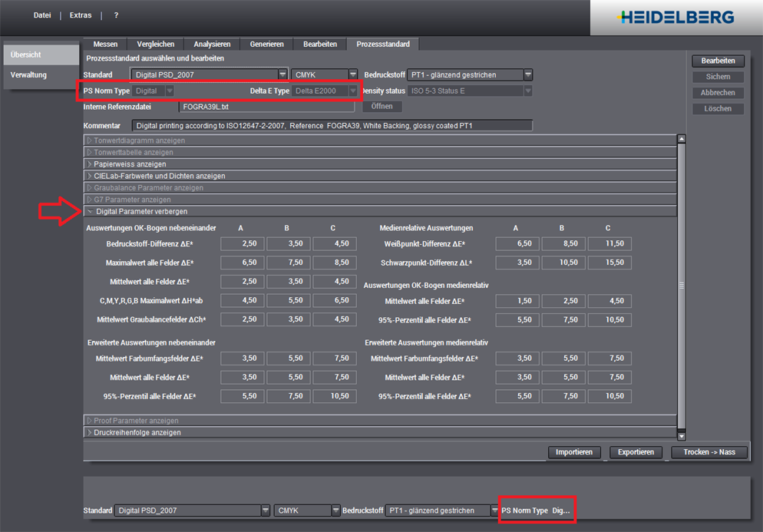The height and width of the screenshot is (532, 763).
Task: Click the Exportieren button
Action: click(x=636, y=452)
